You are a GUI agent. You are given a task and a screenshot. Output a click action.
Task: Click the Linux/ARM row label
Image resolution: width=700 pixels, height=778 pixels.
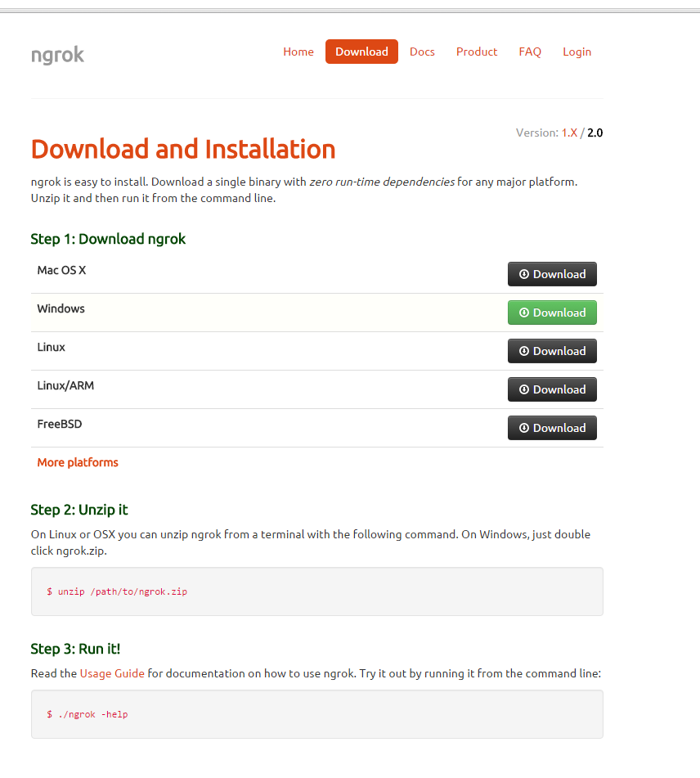(65, 385)
